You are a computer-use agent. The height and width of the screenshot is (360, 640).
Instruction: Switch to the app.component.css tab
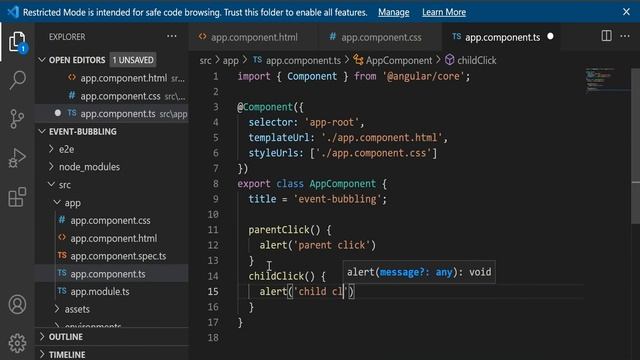[379, 37]
